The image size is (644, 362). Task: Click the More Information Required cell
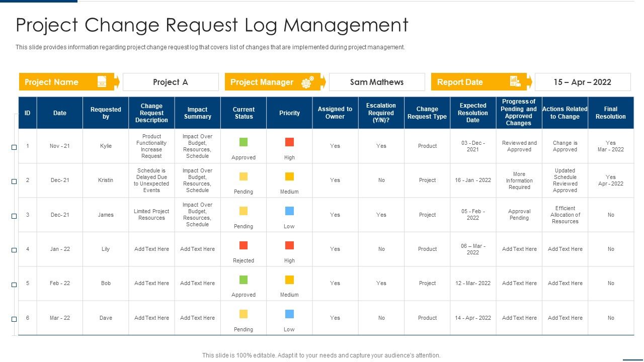click(x=519, y=180)
